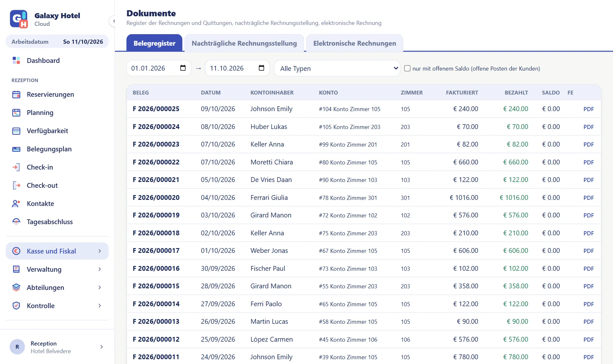Open the Alle Typen dropdown
This screenshot has width=613, height=364.
click(x=337, y=68)
